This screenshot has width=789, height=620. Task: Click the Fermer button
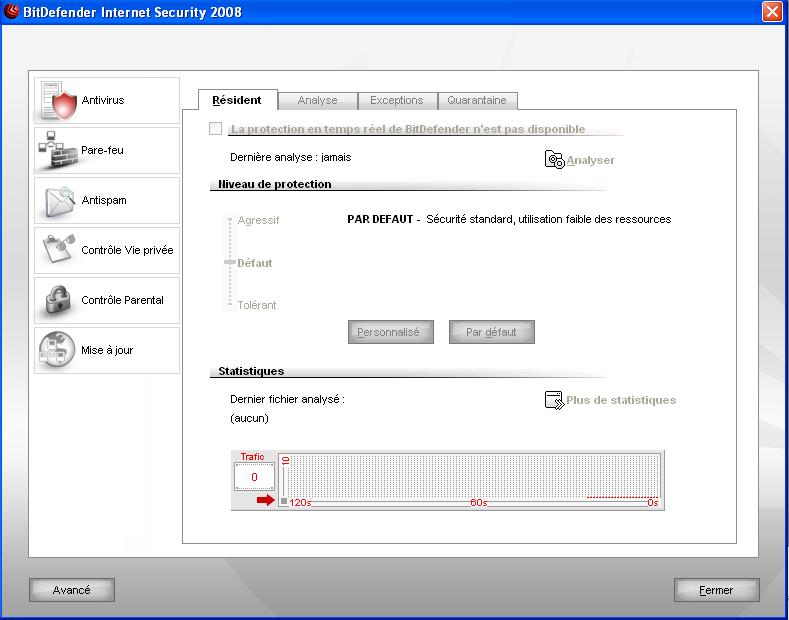click(717, 590)
